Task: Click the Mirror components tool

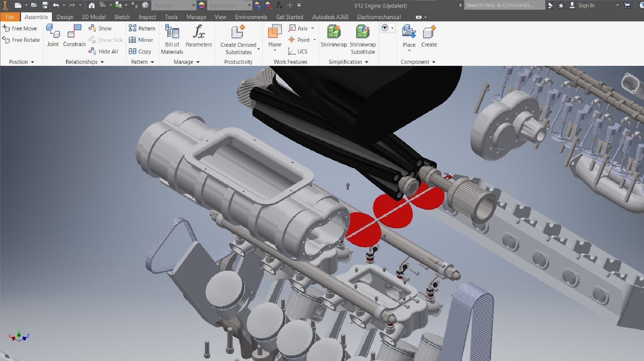Action: coord(141,40)
